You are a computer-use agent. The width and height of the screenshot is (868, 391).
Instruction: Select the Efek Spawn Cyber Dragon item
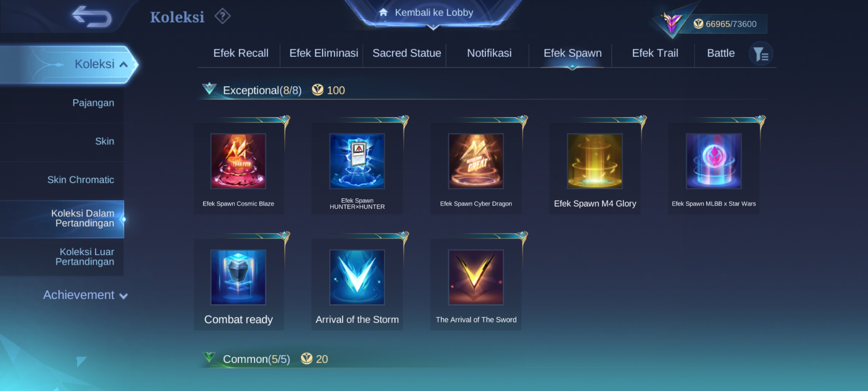pyautogui.click(x=476, y=169)
